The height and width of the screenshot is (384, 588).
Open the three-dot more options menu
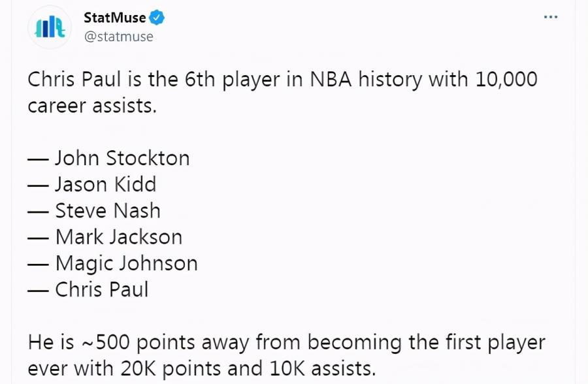551,17
